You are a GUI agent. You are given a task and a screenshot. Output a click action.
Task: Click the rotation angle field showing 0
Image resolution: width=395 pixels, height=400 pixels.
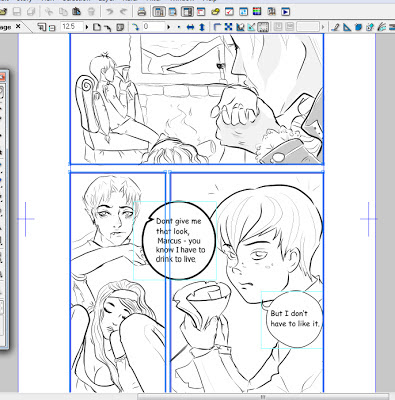(x=153, y=27)
